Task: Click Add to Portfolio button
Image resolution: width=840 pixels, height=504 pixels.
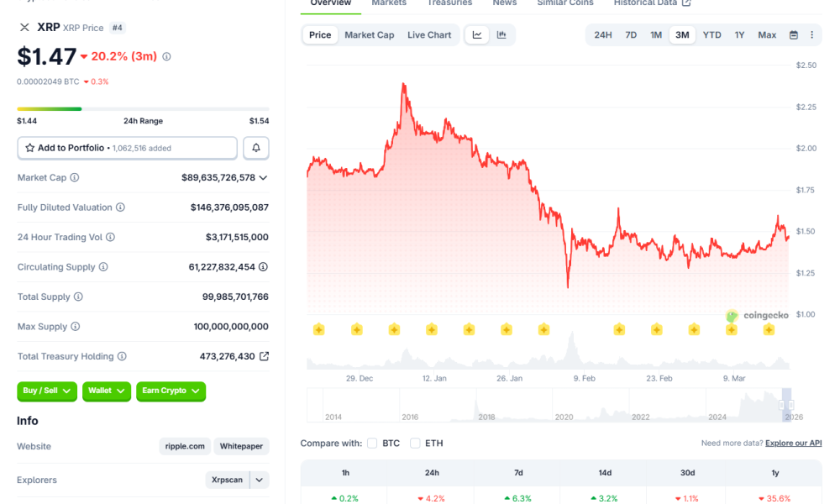Action: coord(127,148)
